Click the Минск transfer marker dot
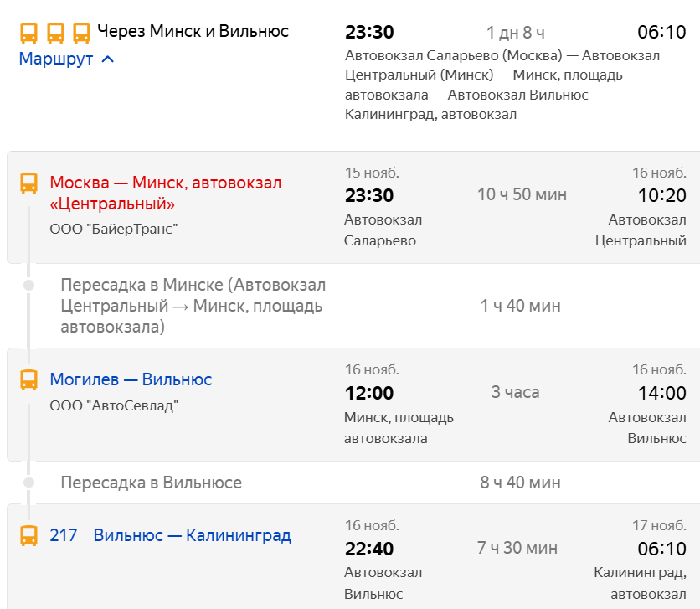This screenshot has height=609, width=700. 29,286
